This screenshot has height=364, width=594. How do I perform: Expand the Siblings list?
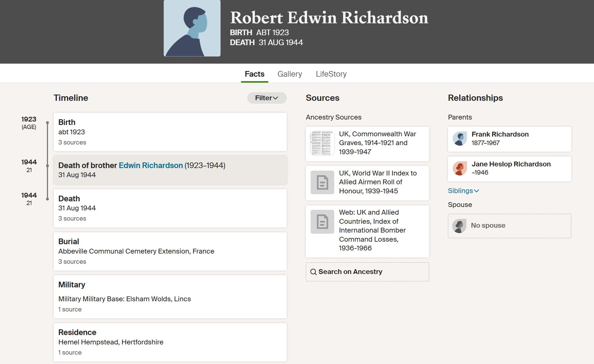pyautogui.click(x=463, y=191)
